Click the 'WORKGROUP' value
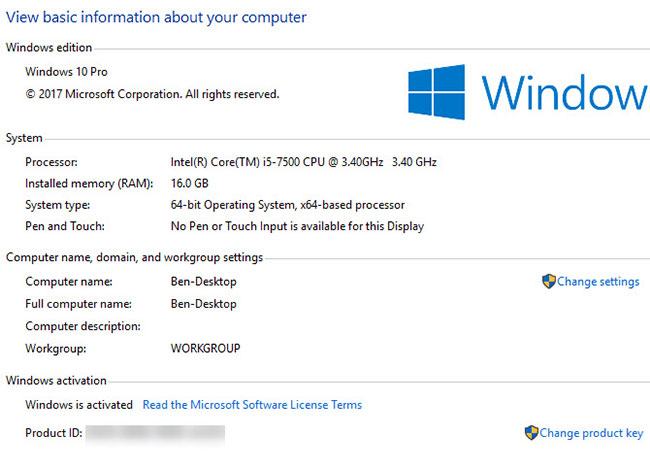The width and height of the screenshot is (650, 469). coord(205,348)
